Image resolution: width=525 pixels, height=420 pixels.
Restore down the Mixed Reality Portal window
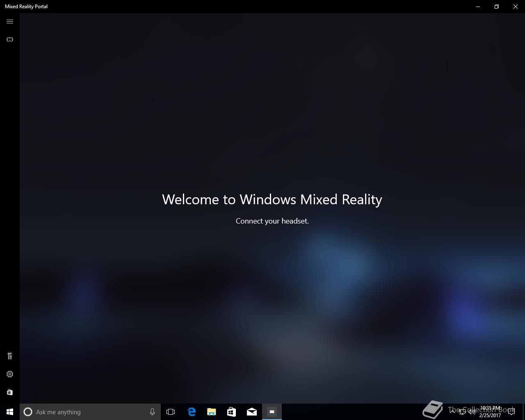click(x=497, y=7)
